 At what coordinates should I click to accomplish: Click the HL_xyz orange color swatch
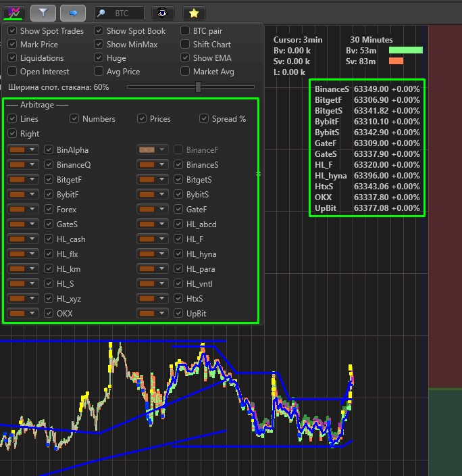[x=18, y=298]
